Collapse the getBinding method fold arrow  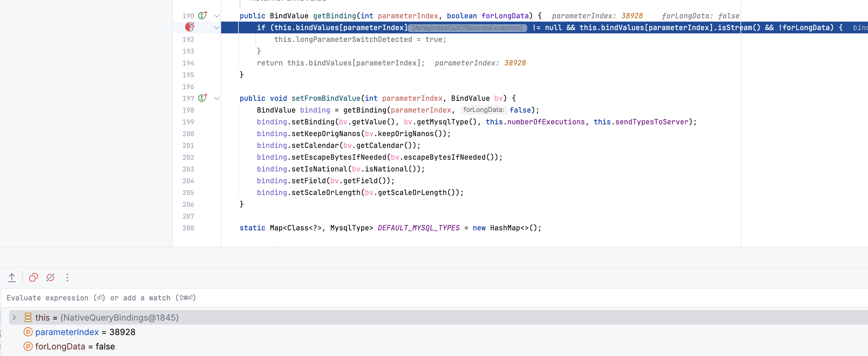217,16
